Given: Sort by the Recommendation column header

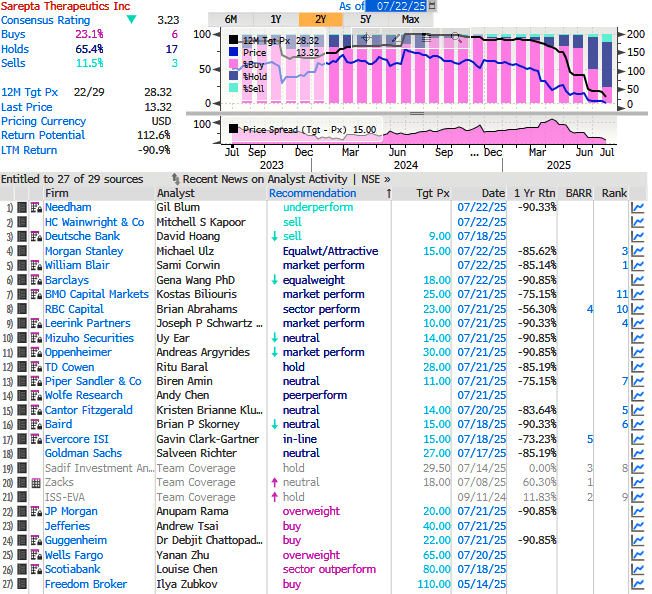Looking at the screenshot, I should 312,193.
